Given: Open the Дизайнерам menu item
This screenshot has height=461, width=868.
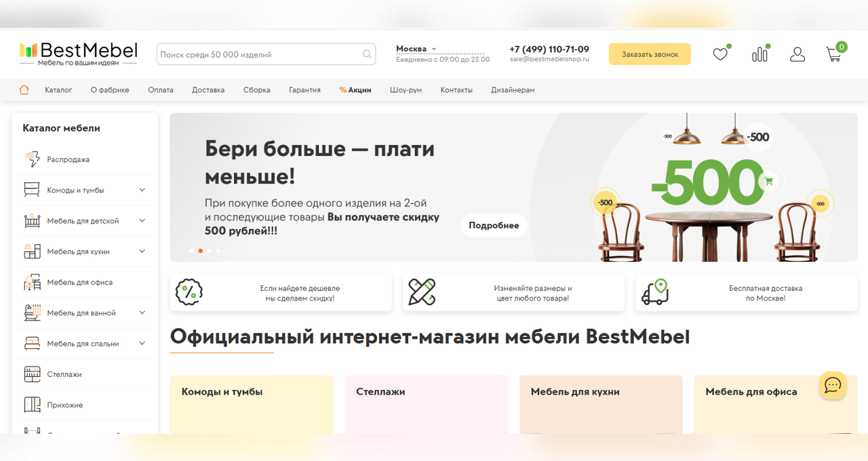Looking at the screenshot, I should coord(513,89).
